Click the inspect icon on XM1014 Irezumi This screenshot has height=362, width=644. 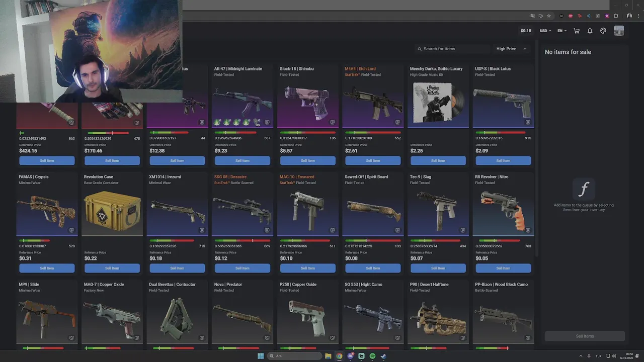[202, 230]
